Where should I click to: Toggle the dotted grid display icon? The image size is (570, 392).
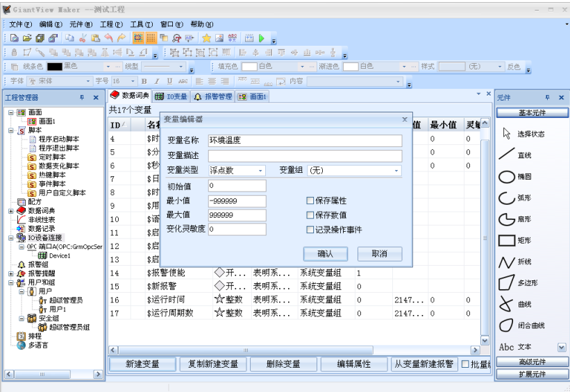pos(151,37)
